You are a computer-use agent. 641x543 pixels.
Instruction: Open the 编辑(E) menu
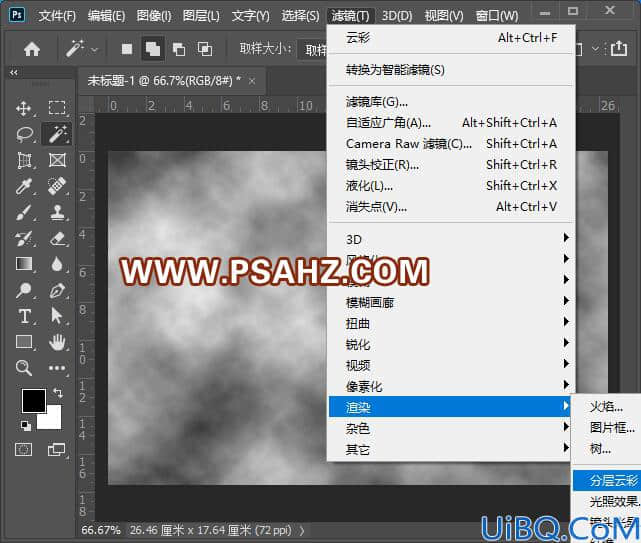point(106,16)
